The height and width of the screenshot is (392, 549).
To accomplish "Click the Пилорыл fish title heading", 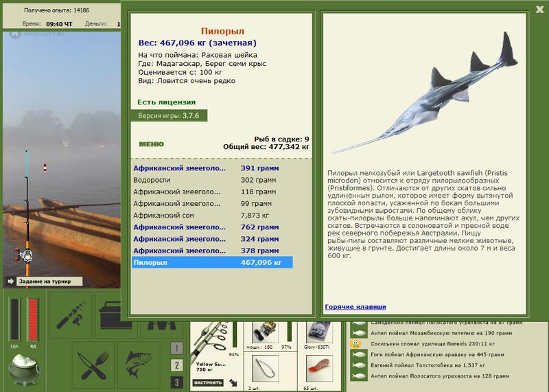I will point(222,31).
